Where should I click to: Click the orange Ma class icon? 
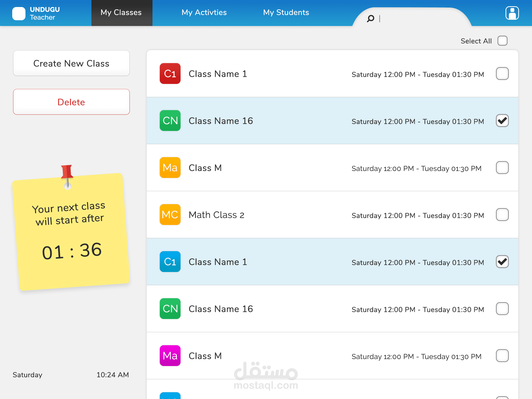point(170,168)
